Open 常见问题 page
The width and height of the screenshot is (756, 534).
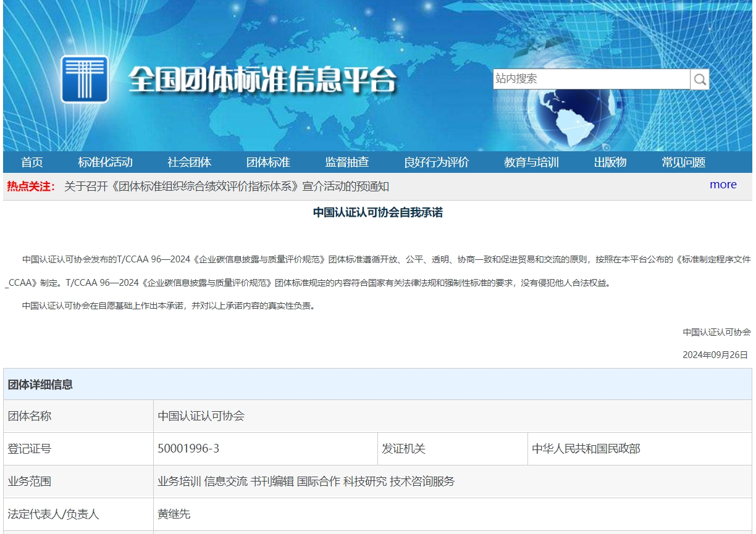pyautogui.click(x=683, y=162)
